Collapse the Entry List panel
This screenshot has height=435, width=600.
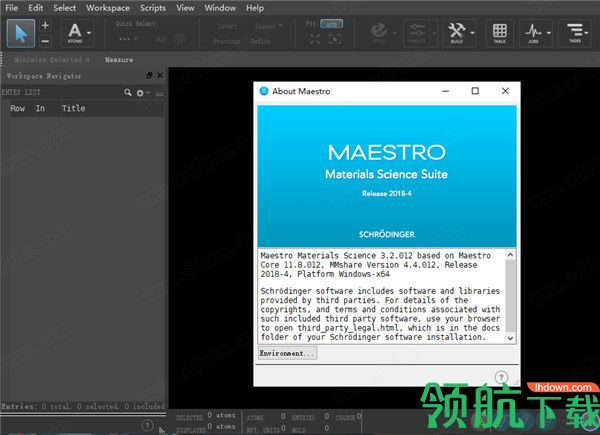click(x=160, y=93)
